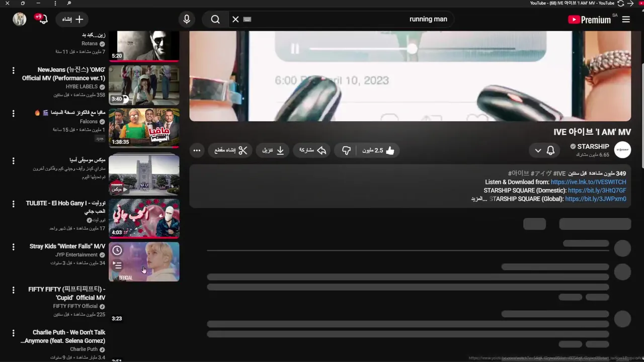Click the NewJeans OMG video title
Viewport: 644px width, 362px height.
[x=64, y=74]
